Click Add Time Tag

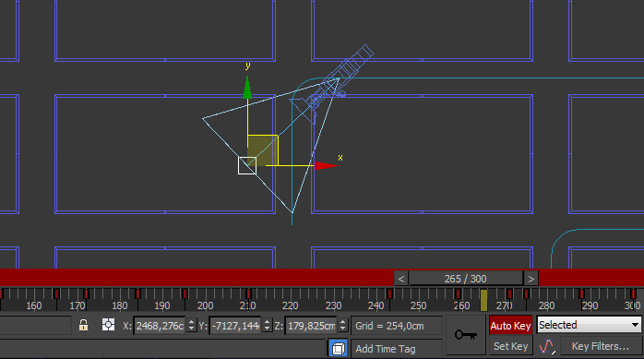tap(386, 349)
